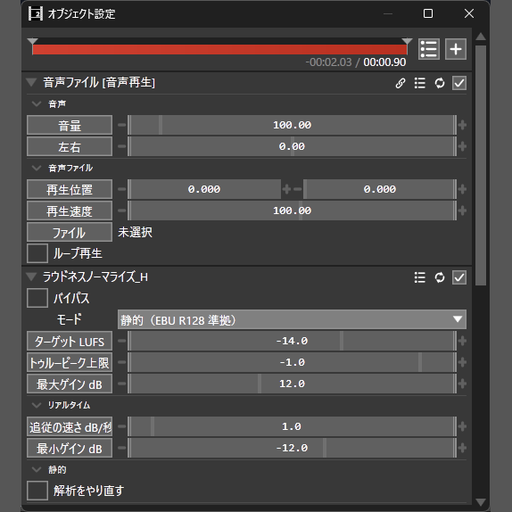The height and width of the screenshot is (512, 512).
Task: Tick the バイパス checkbox
Action: point(37,298)
